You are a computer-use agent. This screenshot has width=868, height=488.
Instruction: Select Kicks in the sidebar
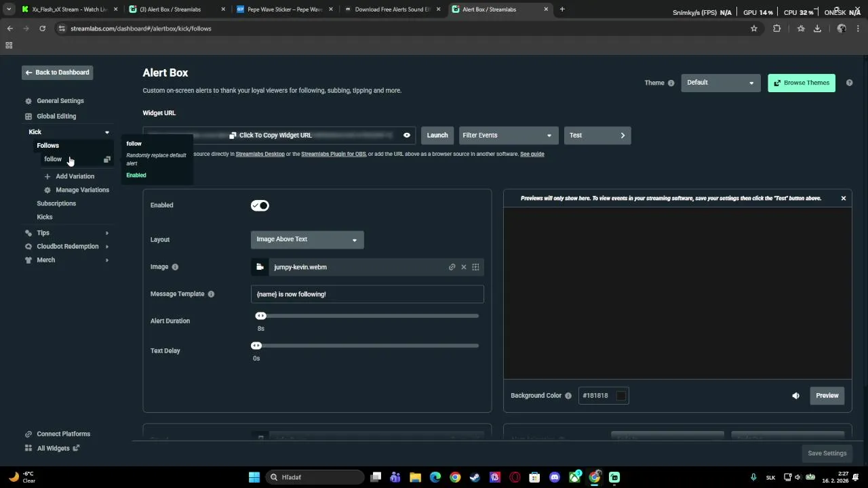pos(45,217)
